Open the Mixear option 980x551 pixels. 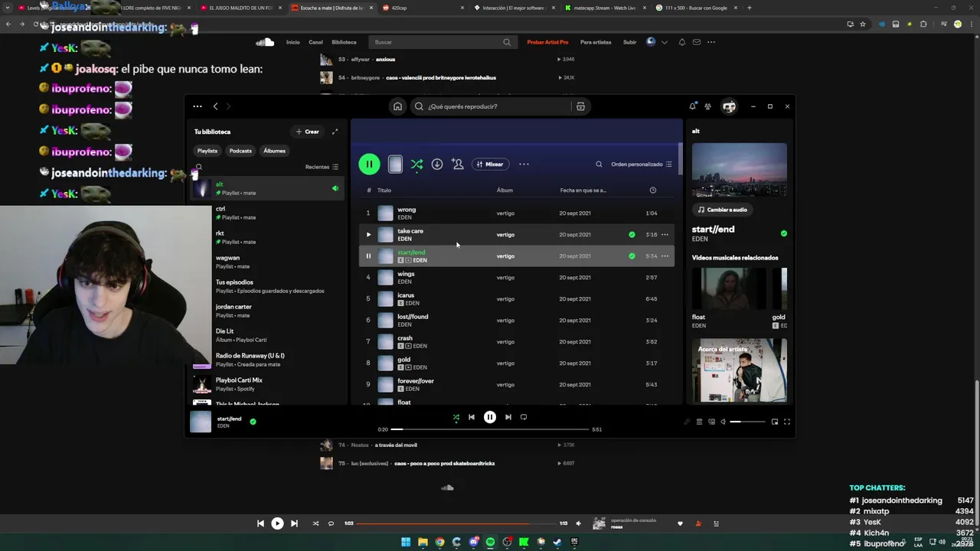click(490, 164)
